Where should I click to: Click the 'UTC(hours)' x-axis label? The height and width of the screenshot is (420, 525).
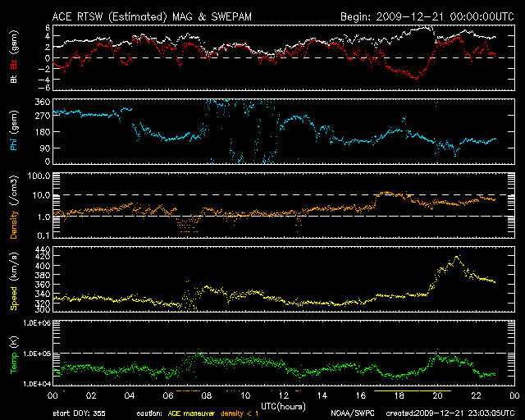pyautogui.click(x=283, y=407)
